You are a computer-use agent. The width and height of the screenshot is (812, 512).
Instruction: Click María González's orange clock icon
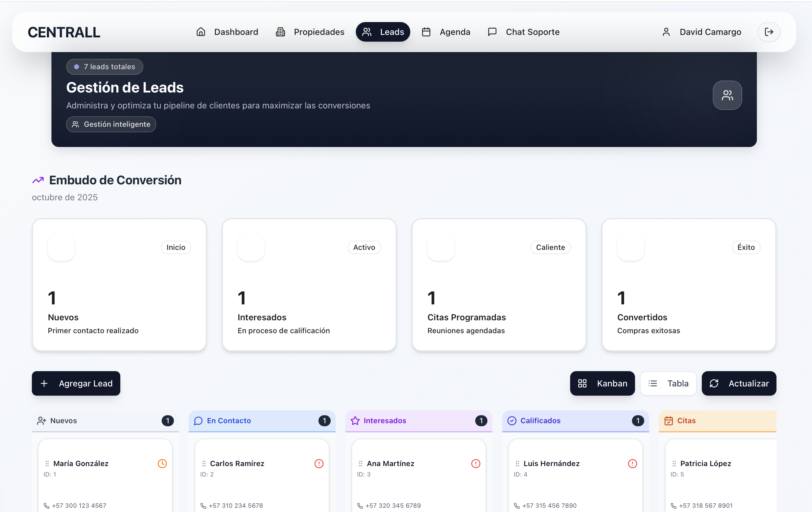[x=162, y=463]
